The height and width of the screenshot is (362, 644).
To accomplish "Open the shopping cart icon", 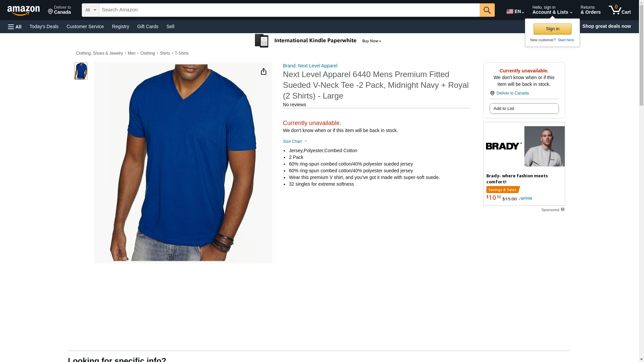I will [x=620, y=10].
